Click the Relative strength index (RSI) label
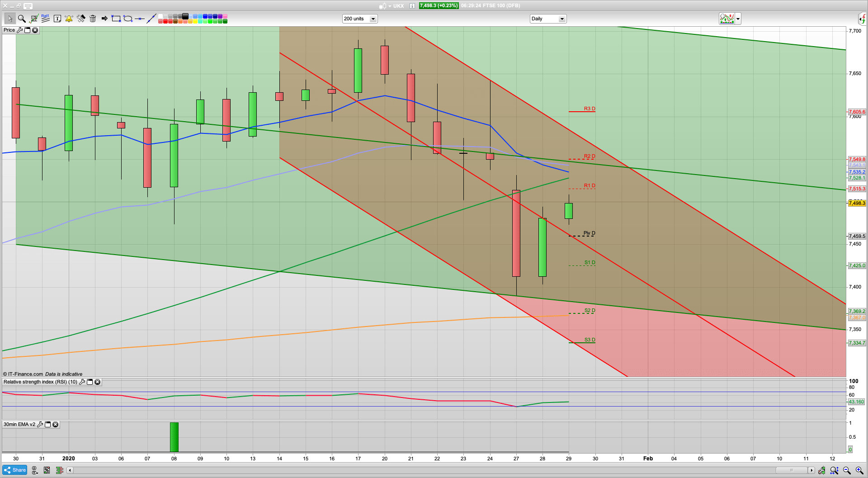This screenshot has width=868, height=478. coord(40,382)
